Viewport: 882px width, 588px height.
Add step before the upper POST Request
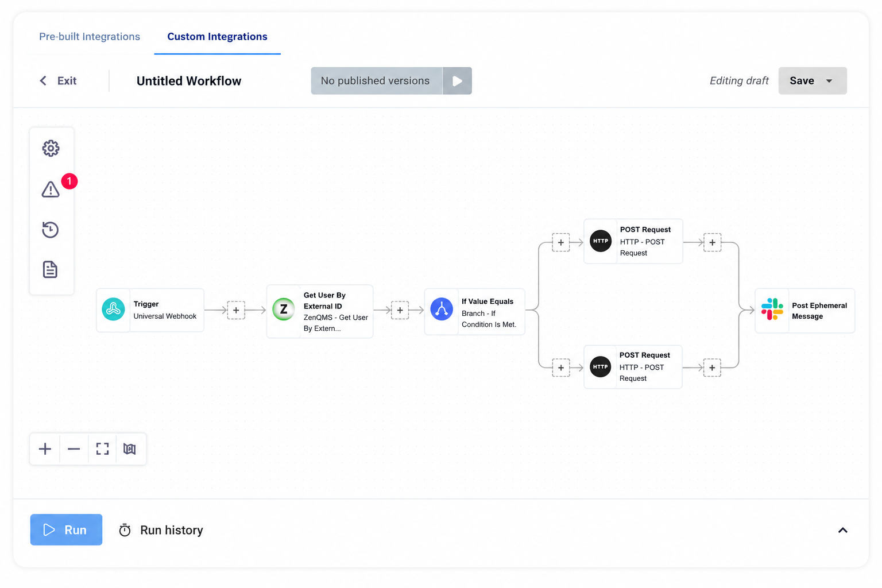pos(561,242)
